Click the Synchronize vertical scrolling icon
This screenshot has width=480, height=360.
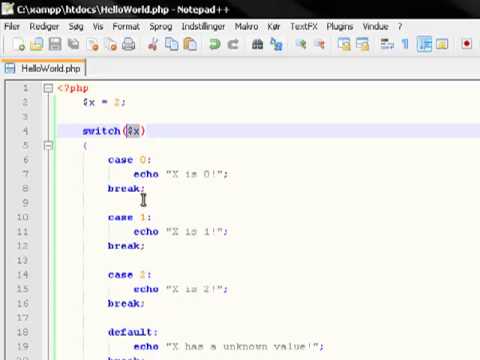(x=344, y=44)
